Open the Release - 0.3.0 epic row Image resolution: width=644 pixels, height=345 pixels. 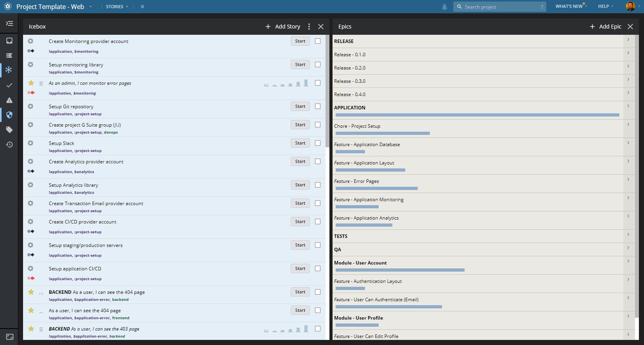click(x=478, y=81)
